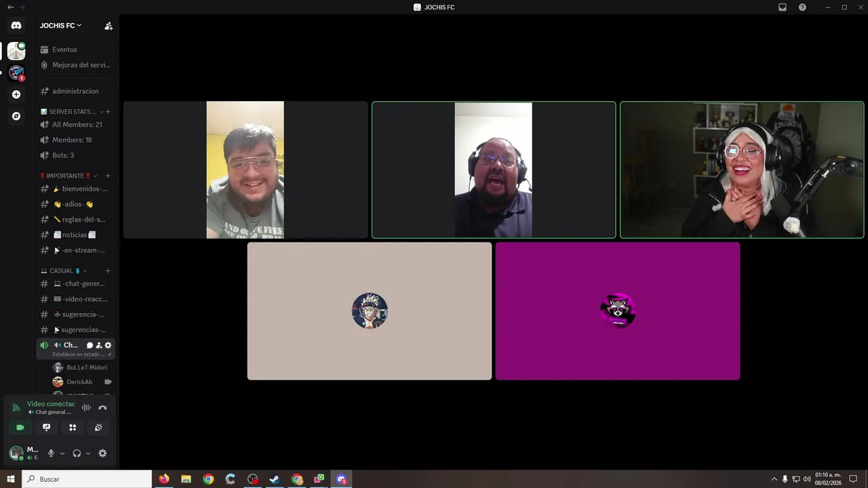The image size is (868, 488).
Task: Select DerickAb in voice list
Action: click(x=81, y=382)
